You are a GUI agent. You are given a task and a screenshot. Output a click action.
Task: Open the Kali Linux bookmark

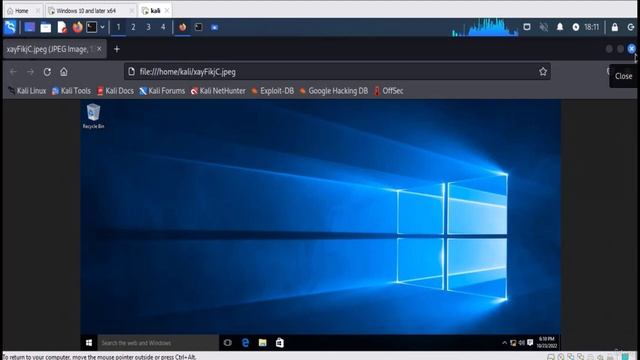point(27,91)
